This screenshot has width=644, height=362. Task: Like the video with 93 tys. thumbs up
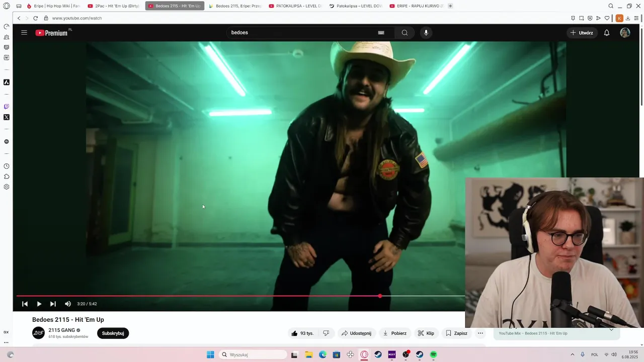303,333
